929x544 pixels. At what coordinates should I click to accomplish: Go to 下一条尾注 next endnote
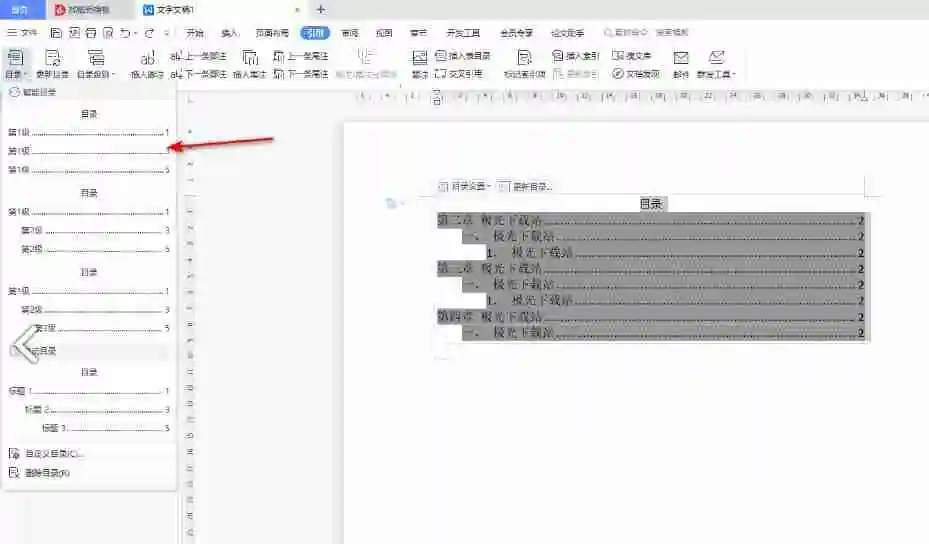pyautogui.click(x=300, y=74)
